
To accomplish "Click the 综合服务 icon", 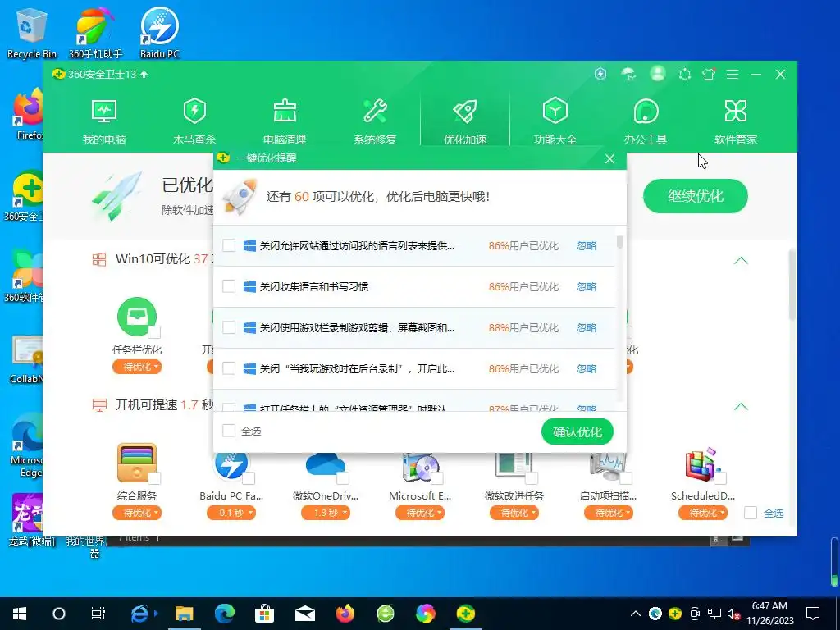I will (137, 463).
